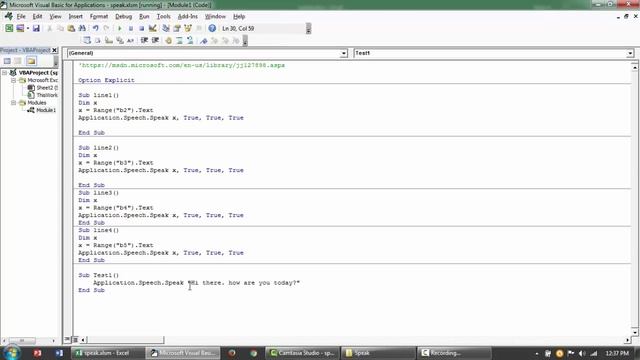Save the speak.xlsm project

pyautogui.click(x=36, y=28)
